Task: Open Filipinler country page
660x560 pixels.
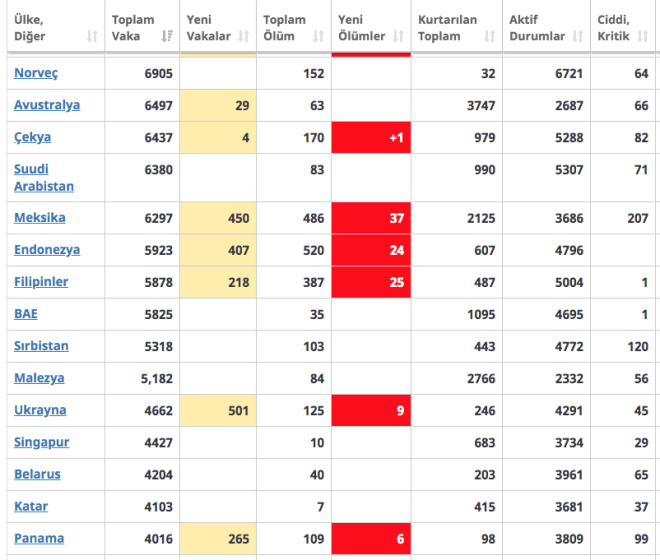Action: [x=41, y=282]
